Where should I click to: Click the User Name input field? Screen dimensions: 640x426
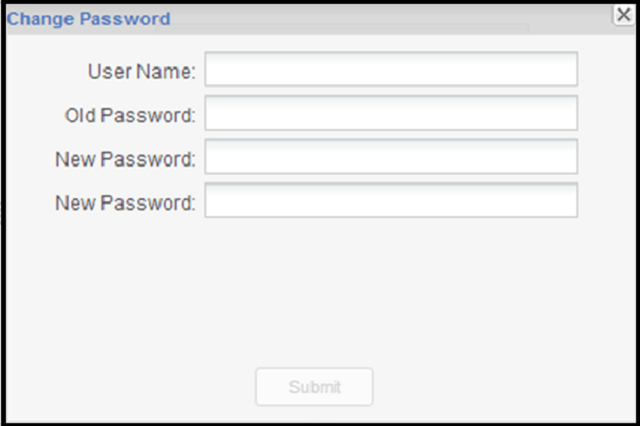pos(391,70)
